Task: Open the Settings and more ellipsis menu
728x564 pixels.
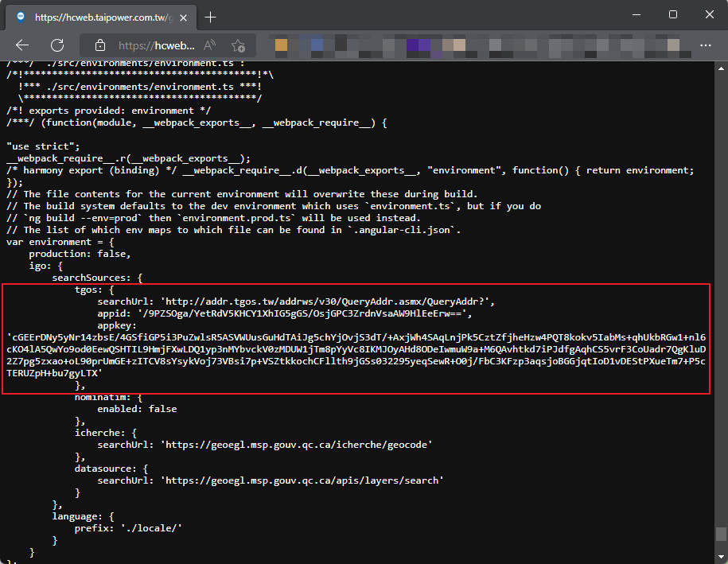Action: tap(705, 45)
